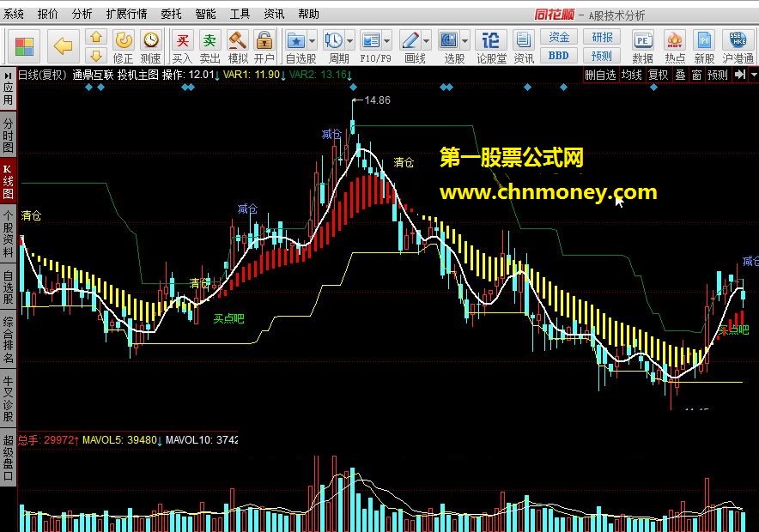The width and height of the screenshot is (759, 532).
Task: Open the 智能 menu
Action: click(x=205, y=14)
